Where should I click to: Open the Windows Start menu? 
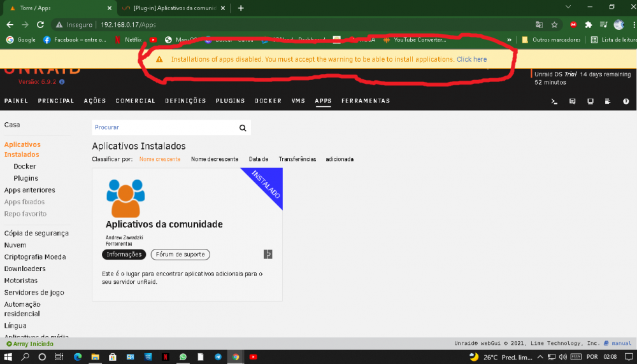8,357
